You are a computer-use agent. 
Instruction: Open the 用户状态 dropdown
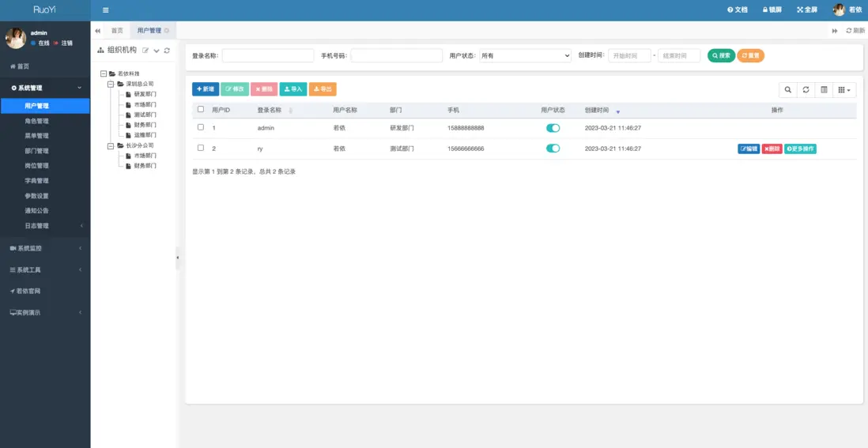pyautogui.click(x=525, y=55)
